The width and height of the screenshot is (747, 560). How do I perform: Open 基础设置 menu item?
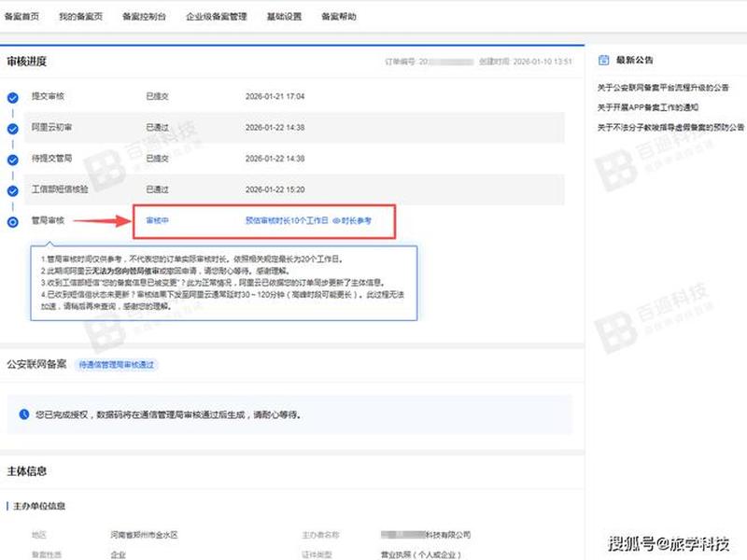pos(284,17)
